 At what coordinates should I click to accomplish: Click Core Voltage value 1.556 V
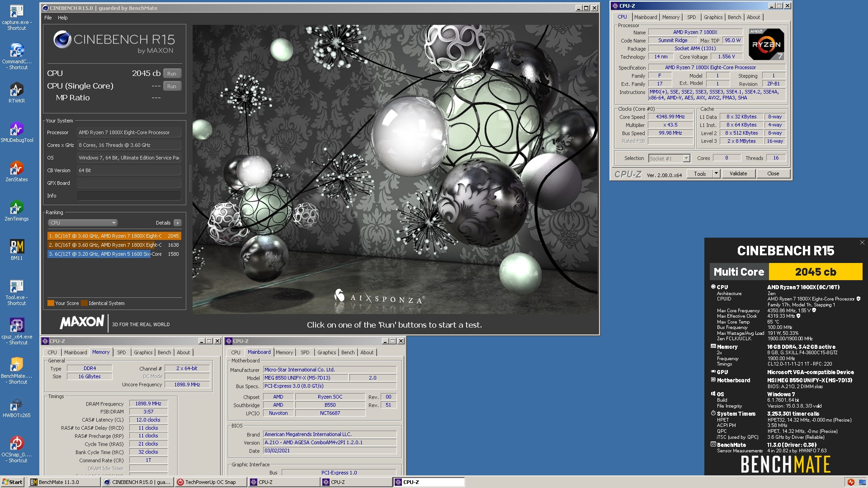point(726,57)
